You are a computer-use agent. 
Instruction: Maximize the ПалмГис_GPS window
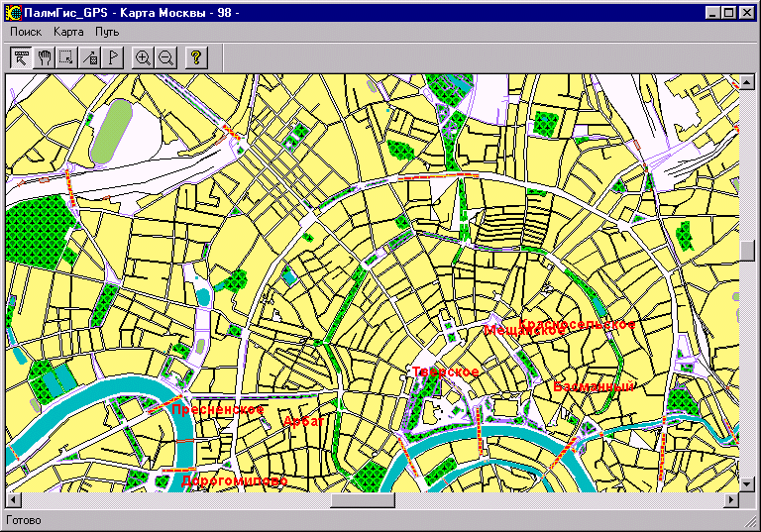[729, 13]
